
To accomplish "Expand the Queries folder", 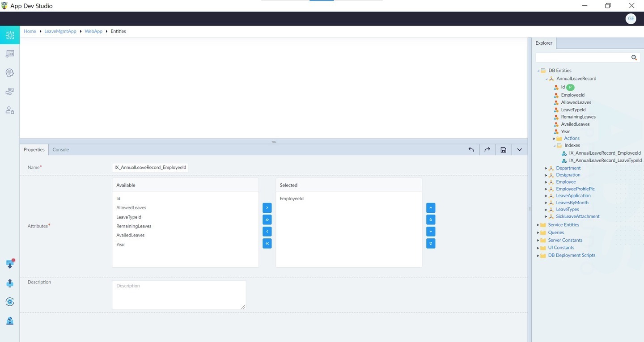I will [x=538, y=232].
